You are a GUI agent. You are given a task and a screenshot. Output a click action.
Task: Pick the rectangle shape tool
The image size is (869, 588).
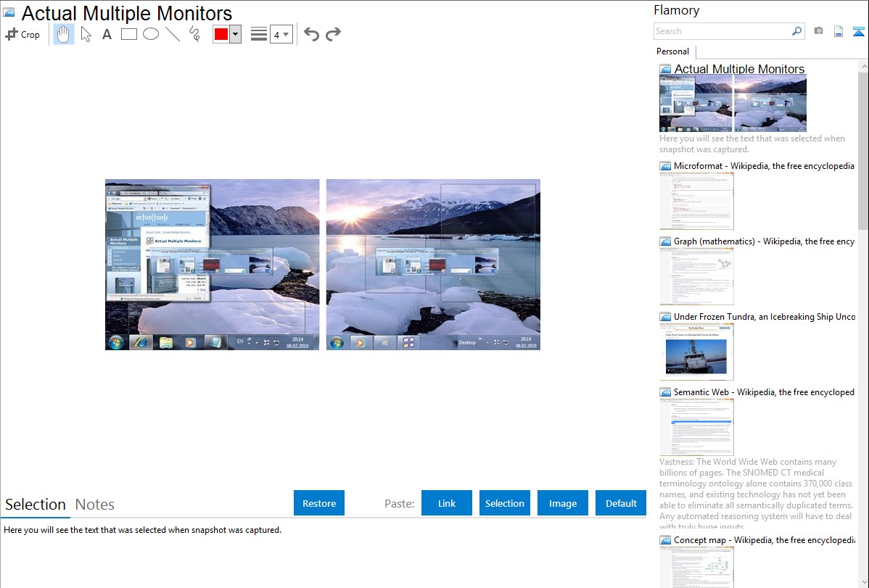click(x=128, y=34)
